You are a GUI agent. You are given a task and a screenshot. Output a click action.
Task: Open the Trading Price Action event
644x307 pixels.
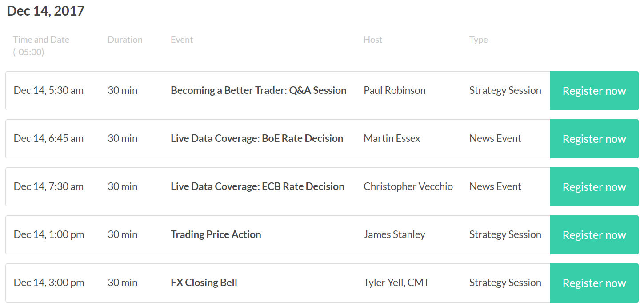(x=216, y=234)
